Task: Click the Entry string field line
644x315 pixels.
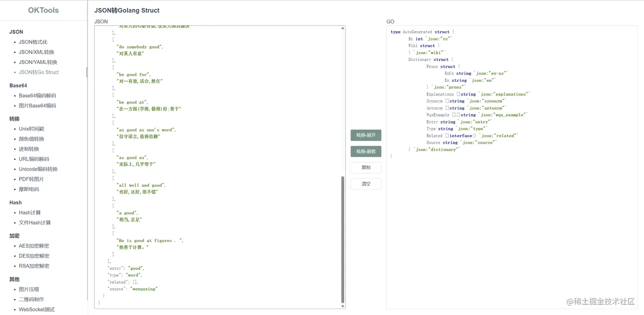Action: click(x=459, y=122)
